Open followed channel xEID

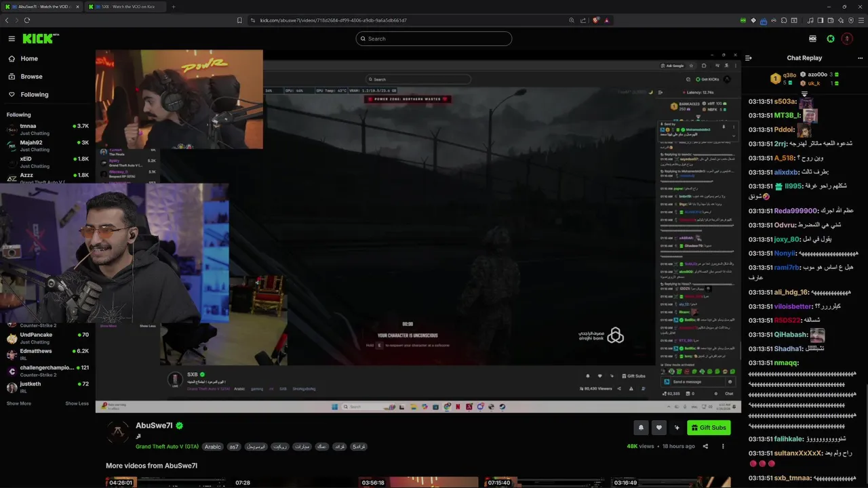[x=47, y=161]
